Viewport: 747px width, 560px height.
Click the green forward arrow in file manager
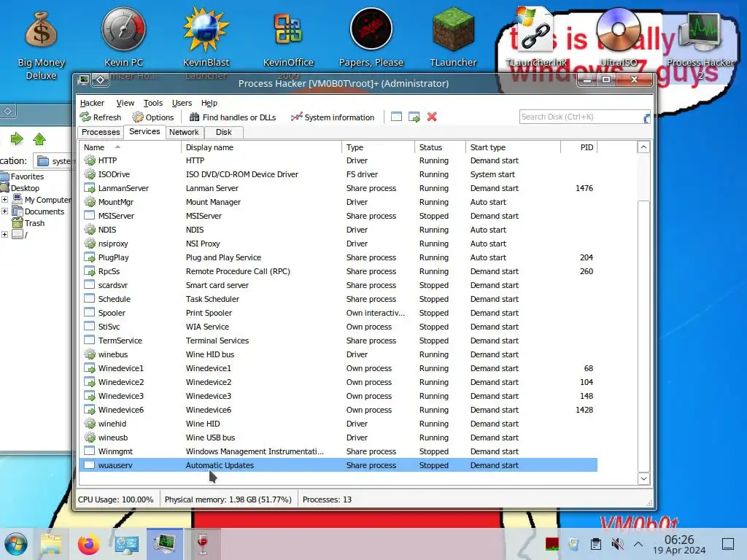[x=17, y=139]
